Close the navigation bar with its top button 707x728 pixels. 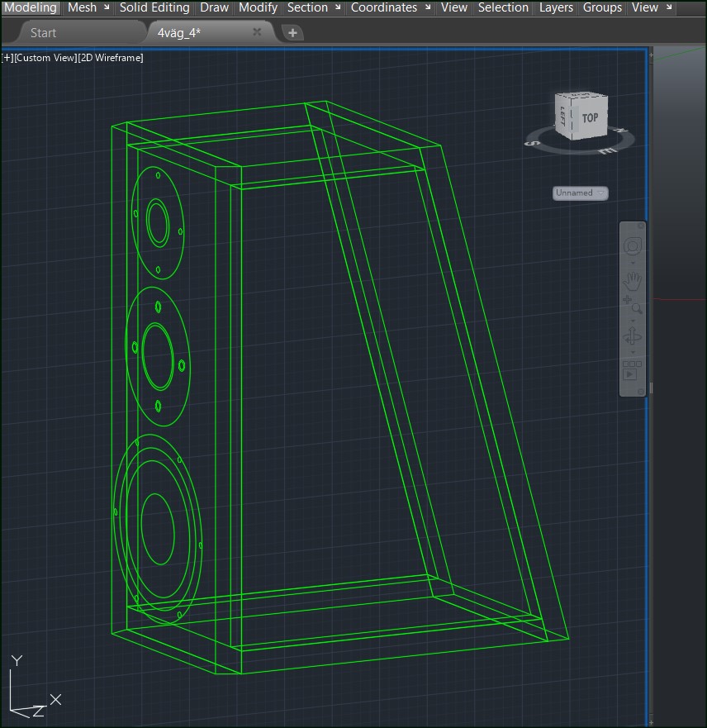pos(641,226)
